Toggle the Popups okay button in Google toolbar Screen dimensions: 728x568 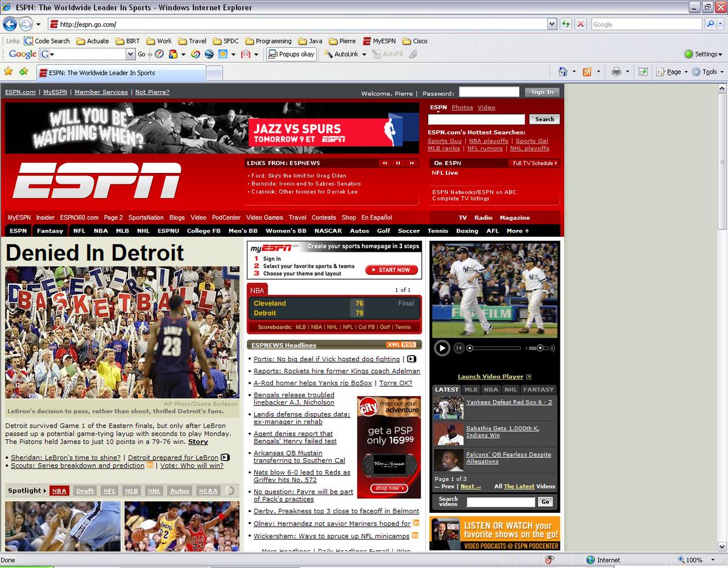pos(291,54)
